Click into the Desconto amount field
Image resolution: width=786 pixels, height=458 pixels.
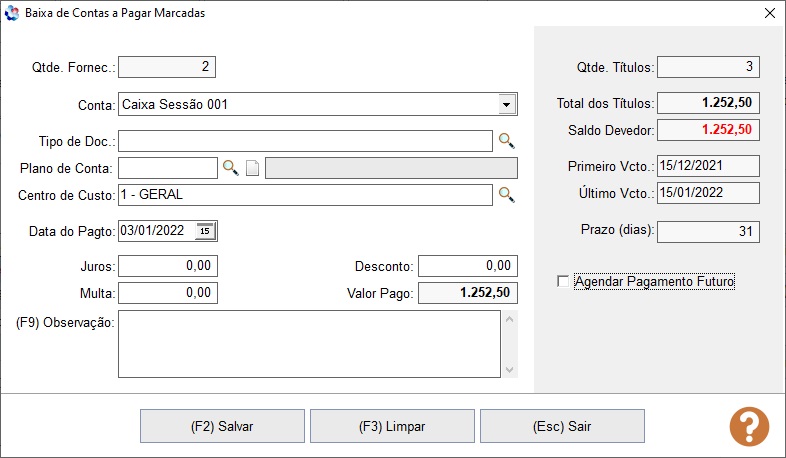tap(468, 266)
